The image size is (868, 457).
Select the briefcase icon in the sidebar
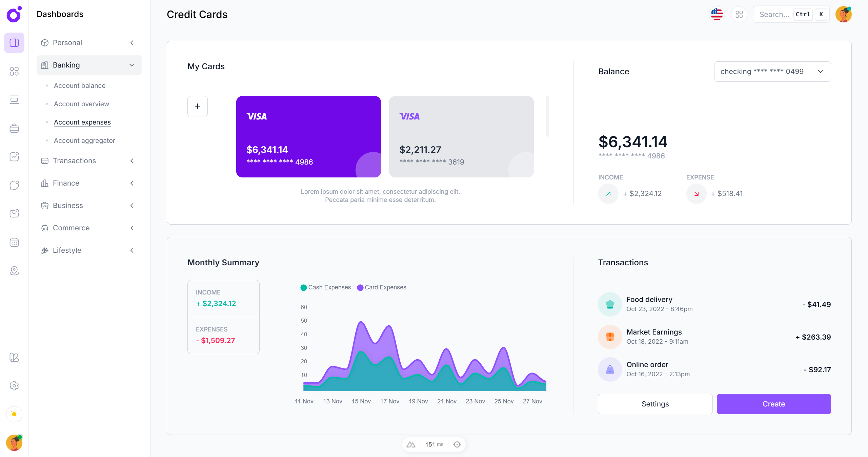coord(14,128)
